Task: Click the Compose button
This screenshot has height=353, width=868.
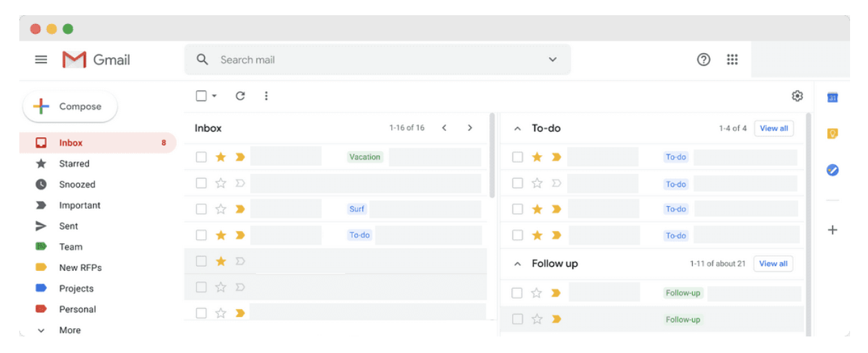Action: pos(70,106)
